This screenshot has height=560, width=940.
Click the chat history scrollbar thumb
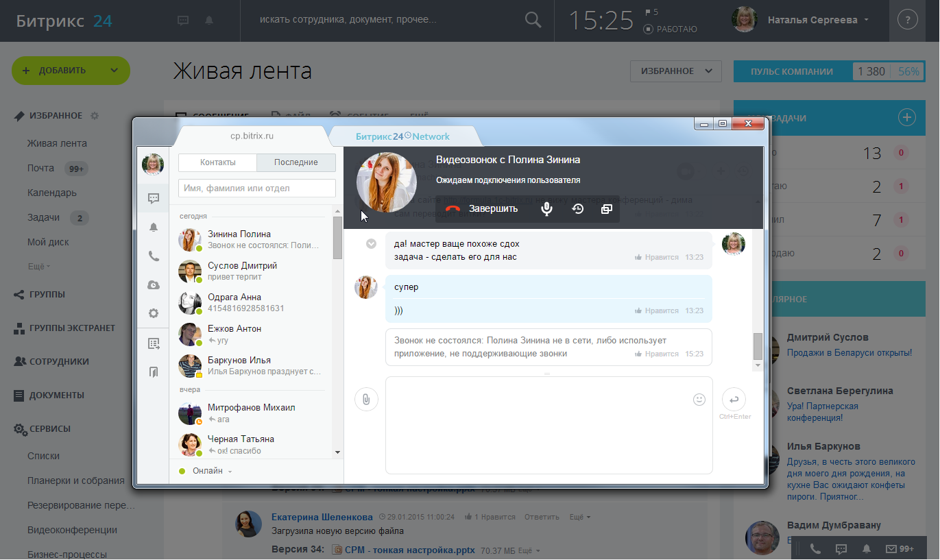click(758, 346)
